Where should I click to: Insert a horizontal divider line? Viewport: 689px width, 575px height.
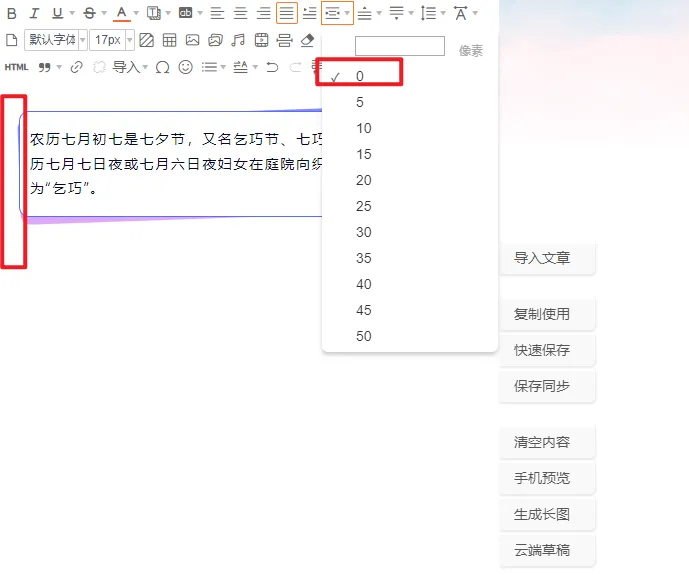coord(284,40)
